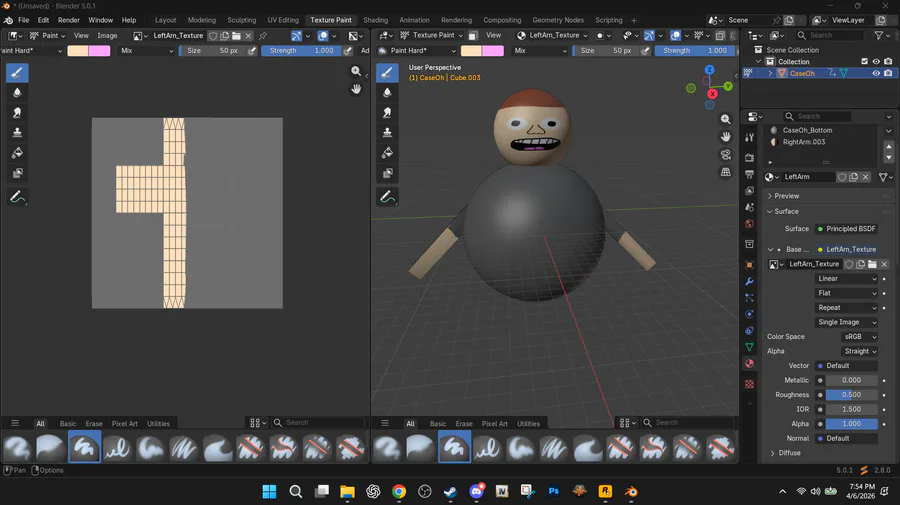Open the File menu

coord(24,20)
